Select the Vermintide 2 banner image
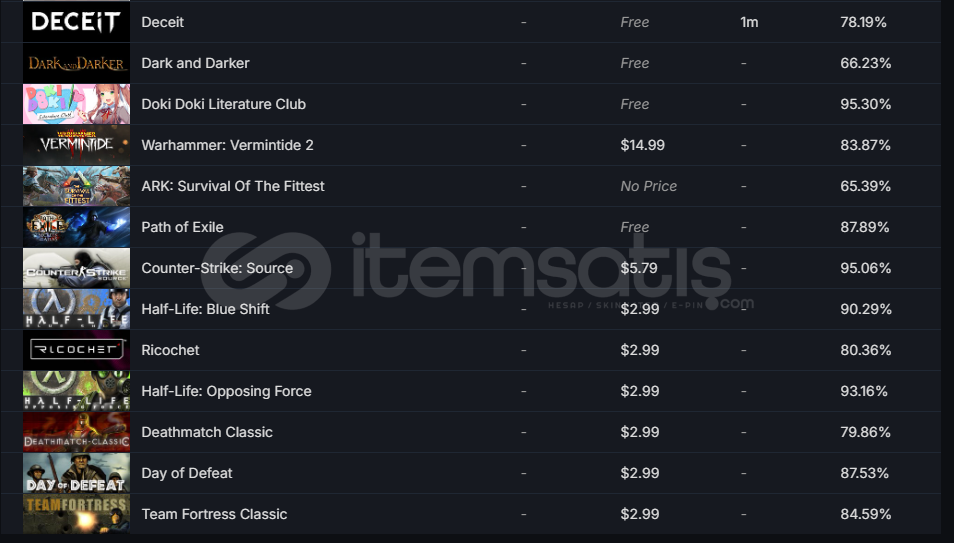The image size is (954, 543). tap(76, 145)
